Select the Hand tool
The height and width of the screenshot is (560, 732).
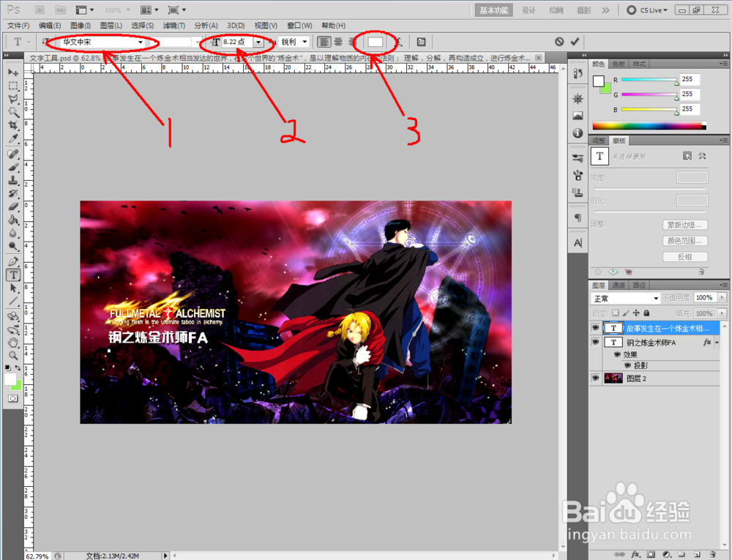click(x=13, y=343)
